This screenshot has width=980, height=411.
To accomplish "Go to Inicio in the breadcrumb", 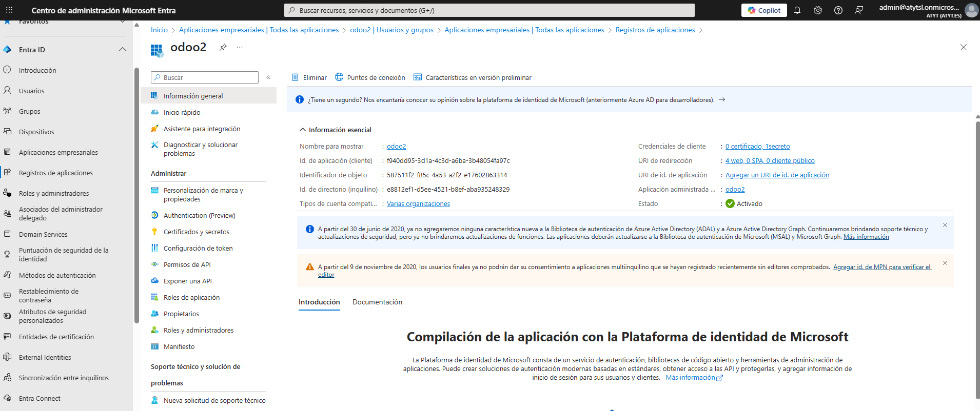I will [159, 30].
